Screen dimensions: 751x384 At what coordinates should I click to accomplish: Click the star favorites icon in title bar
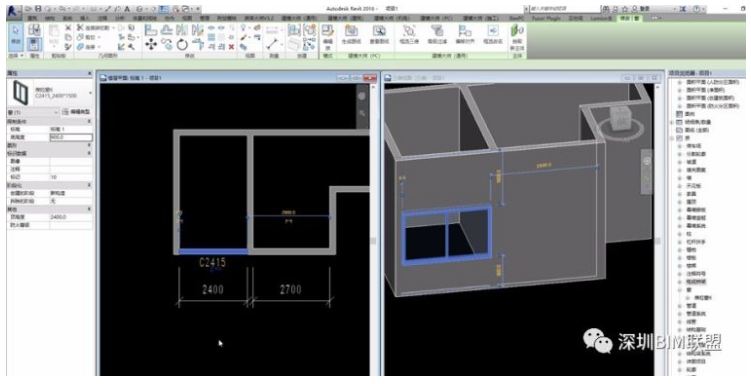coord(625,9)
